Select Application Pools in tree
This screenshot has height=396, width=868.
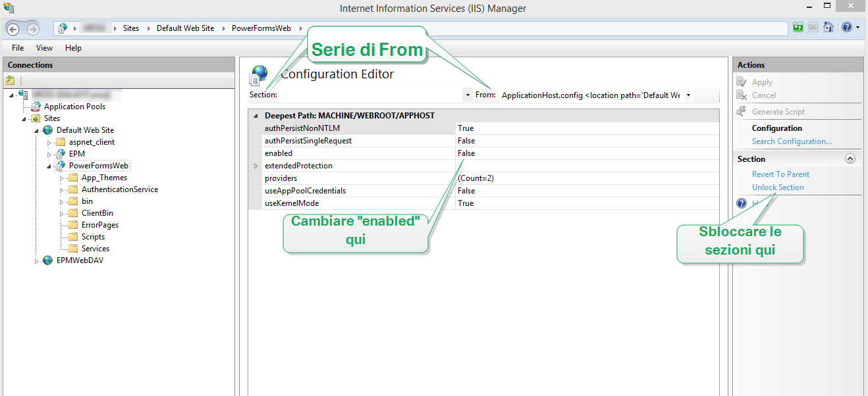click(x=74, y=107)
